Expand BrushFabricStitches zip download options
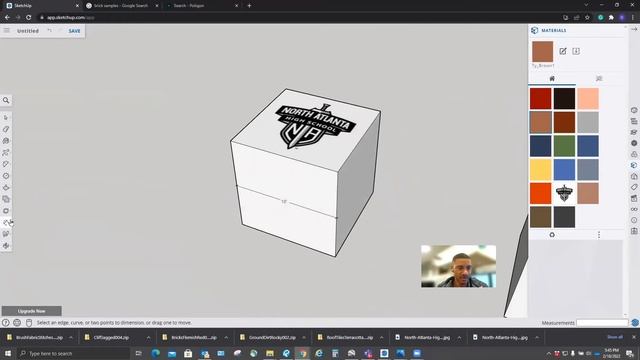 tap(71, 338)
